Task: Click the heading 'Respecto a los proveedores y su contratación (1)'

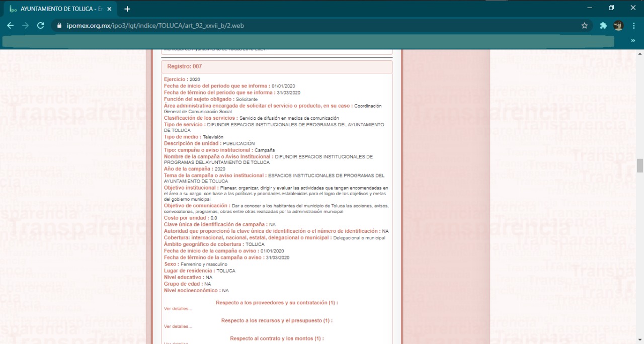Action: click(277, 303)
